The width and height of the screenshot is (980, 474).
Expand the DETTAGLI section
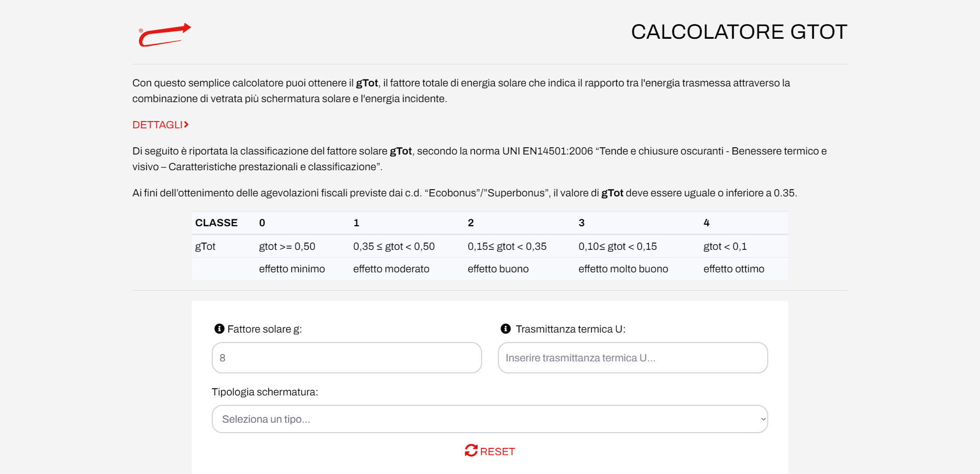point(160,125)
